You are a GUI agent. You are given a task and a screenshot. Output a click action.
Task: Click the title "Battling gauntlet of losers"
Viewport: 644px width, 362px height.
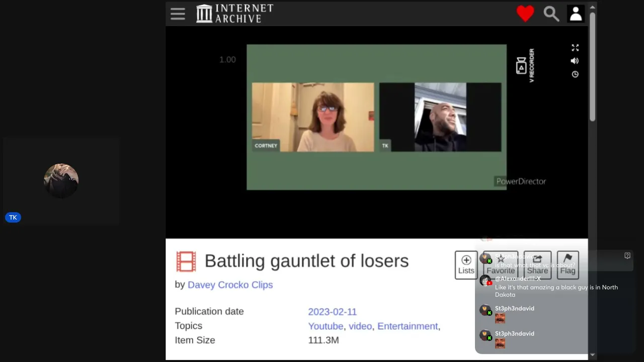pyautogui.click(x=306, y=261)
